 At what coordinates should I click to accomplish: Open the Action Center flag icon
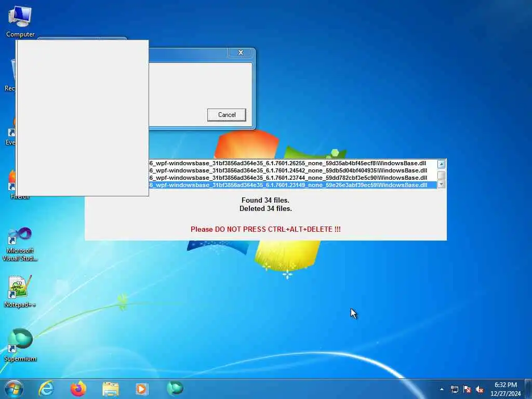click(467, 390)
